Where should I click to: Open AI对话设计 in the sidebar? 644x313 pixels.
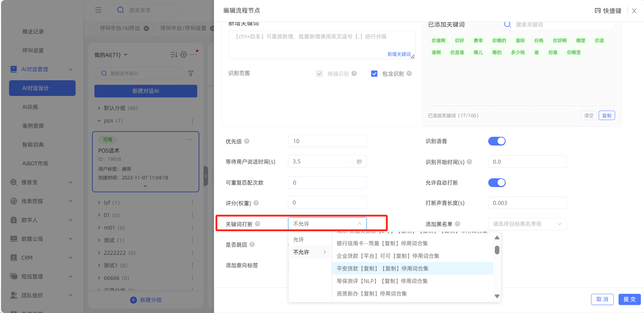42,88
